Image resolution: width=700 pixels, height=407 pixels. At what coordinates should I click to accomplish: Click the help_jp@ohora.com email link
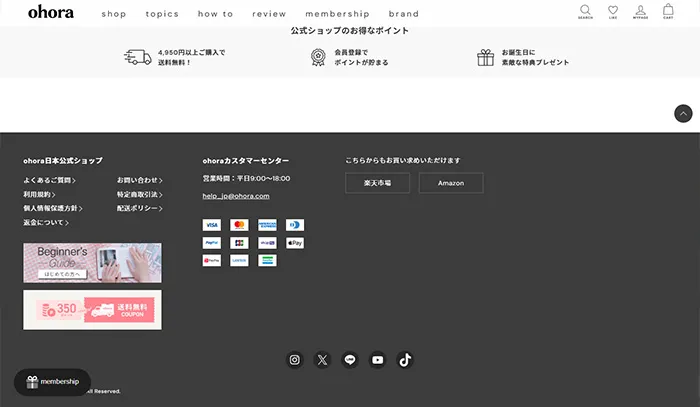[x=236, y=196]
